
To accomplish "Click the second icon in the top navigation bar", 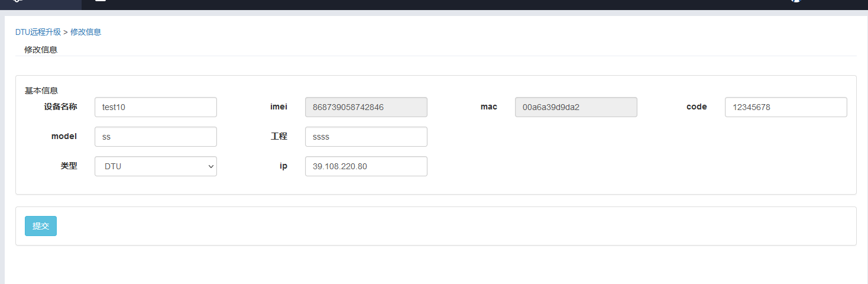I will pos(101,1).
